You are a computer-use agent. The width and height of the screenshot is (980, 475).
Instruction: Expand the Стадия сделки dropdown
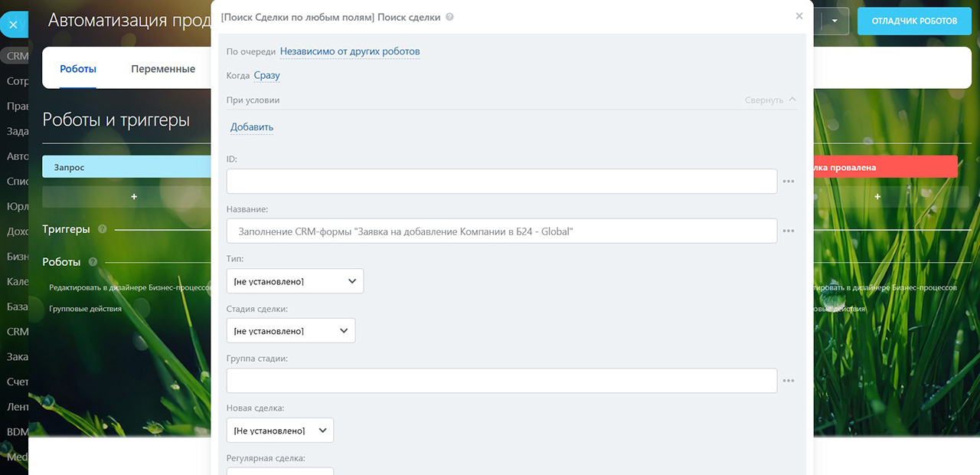pos(291,331)
